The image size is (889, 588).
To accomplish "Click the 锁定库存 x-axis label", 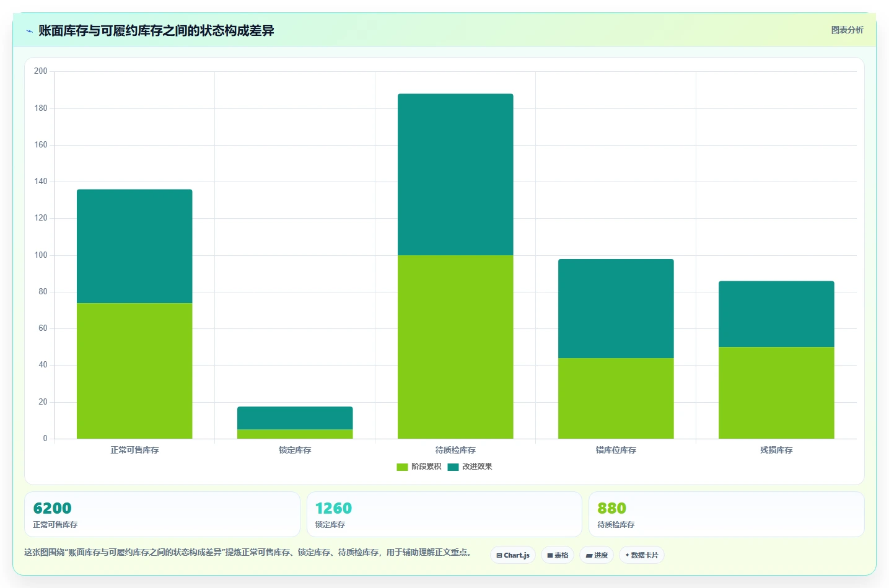I will (x=295, y=450).
